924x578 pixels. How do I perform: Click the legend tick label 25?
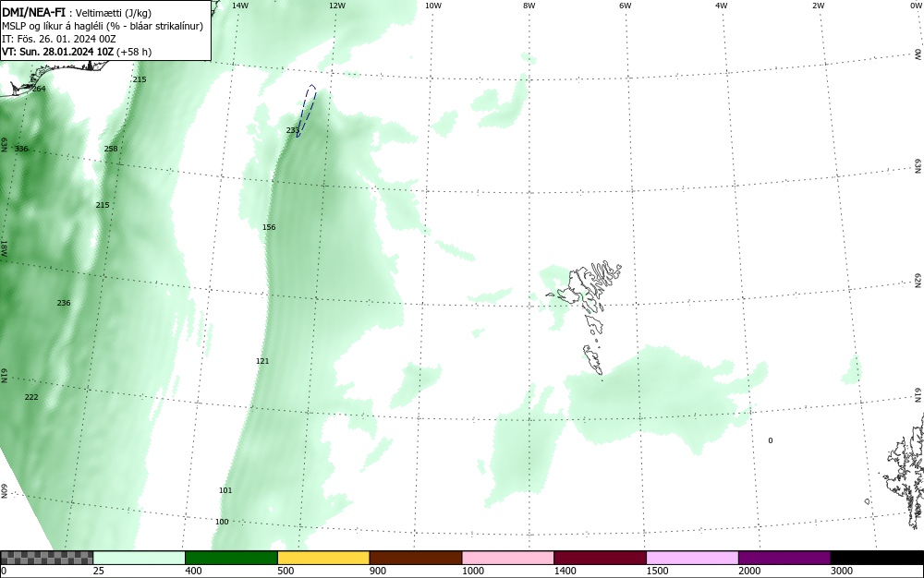click(99, 571)
